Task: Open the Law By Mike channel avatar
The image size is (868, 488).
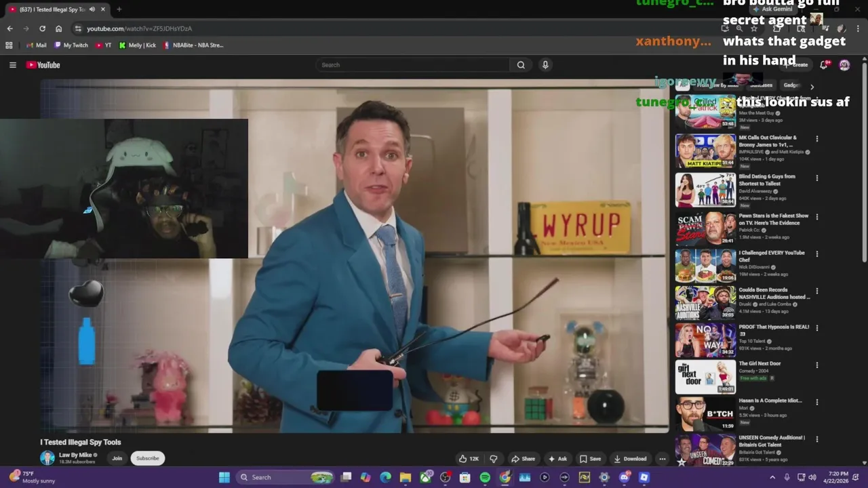Action: pos(47,458)
